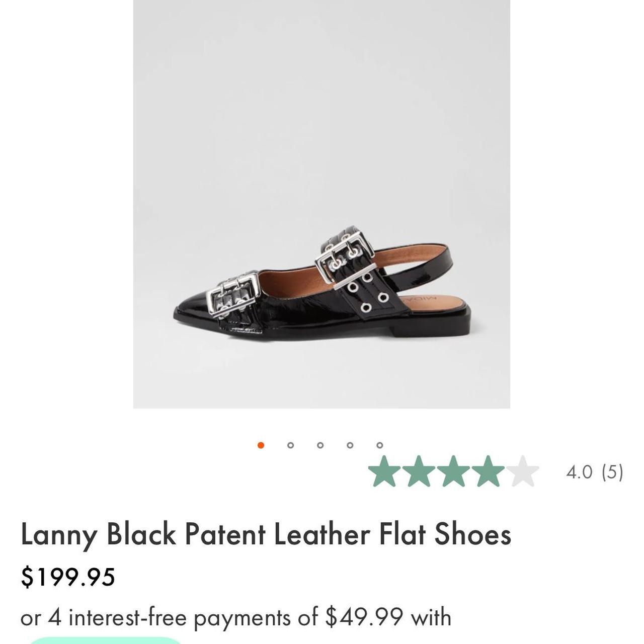Tap the black patent shoe product photo
644x644 pixels.
[x=321, y=204]
